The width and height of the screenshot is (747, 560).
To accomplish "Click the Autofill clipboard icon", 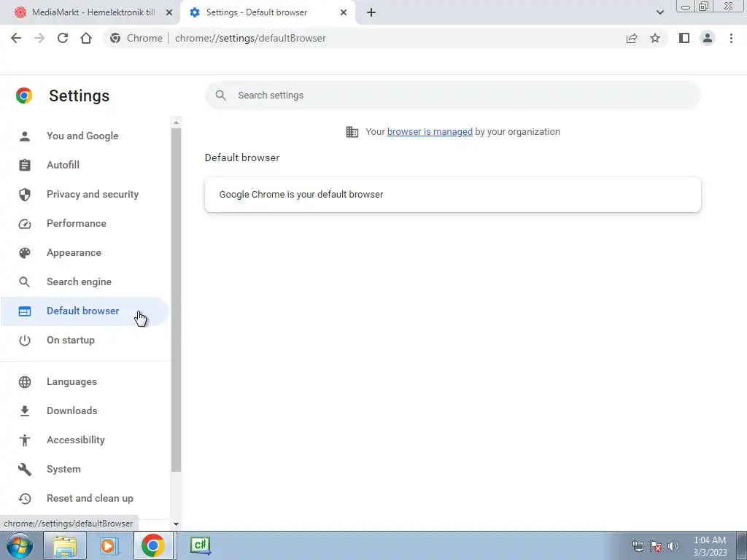I will [25, 166].
